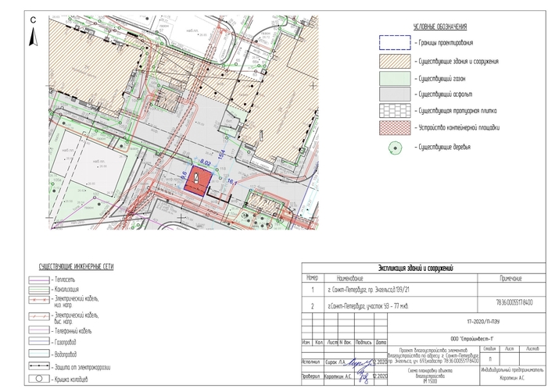The width and height of the screenshot is (555, 392).
Task: Click the 16.1 dimension on the plan
Action: coord(232,182)
